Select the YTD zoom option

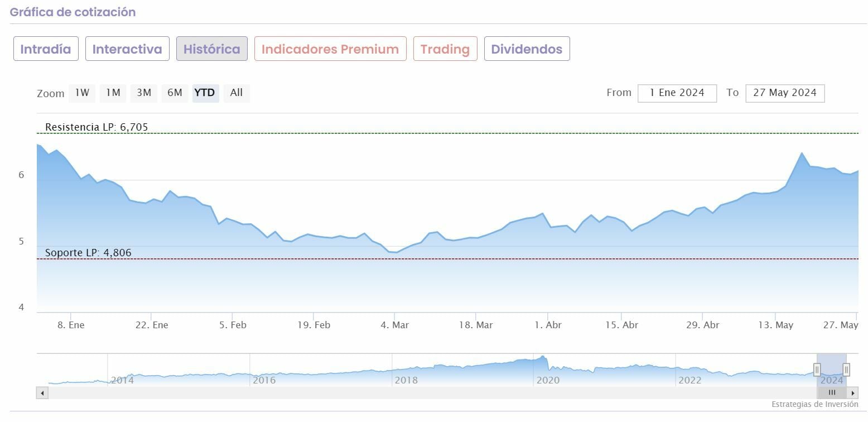click(x=205, y=93)
